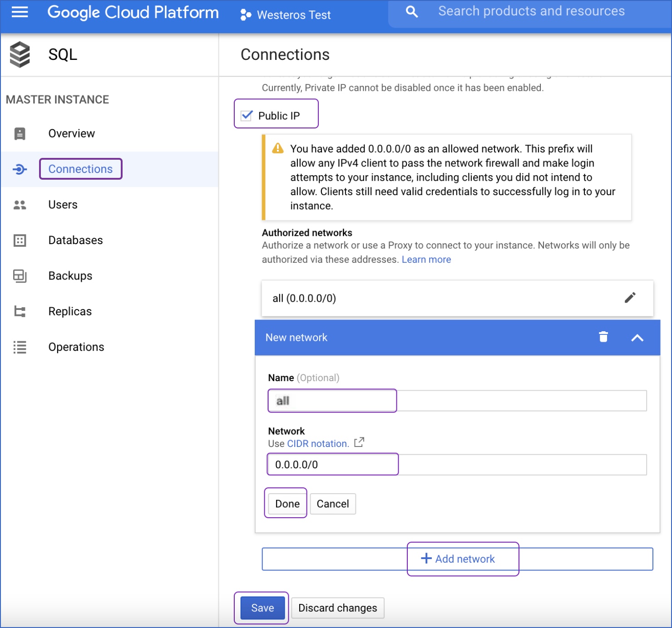Click Add network
The height and width of the screenshot is (628, 672).
(x=463, y=559)
